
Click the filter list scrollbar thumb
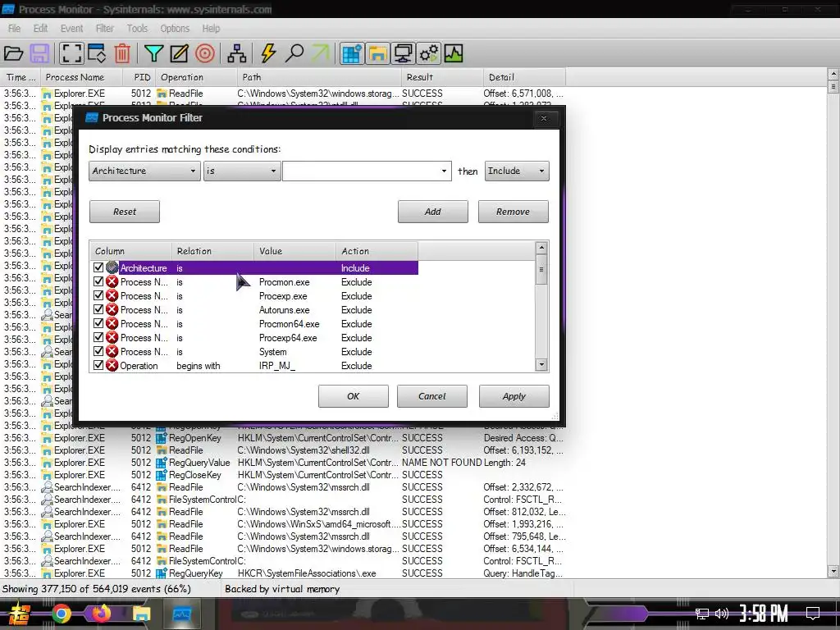(541, 269)
